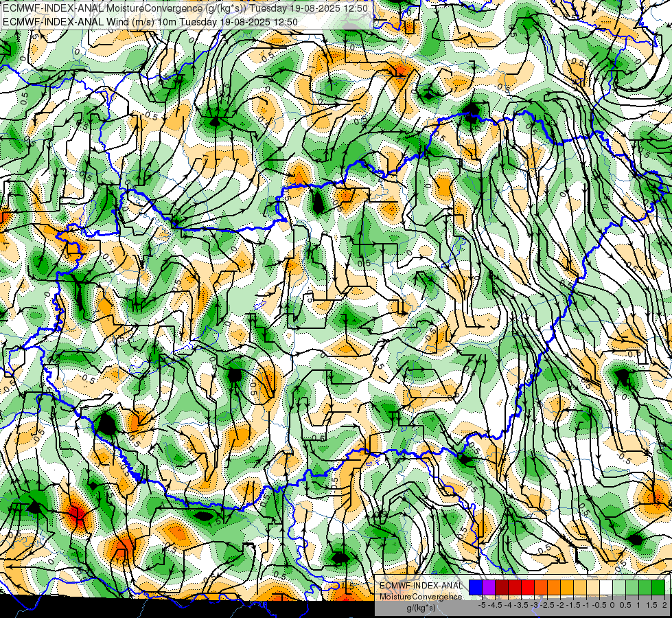Choose the darkest green swatch ending at 2

658,588
